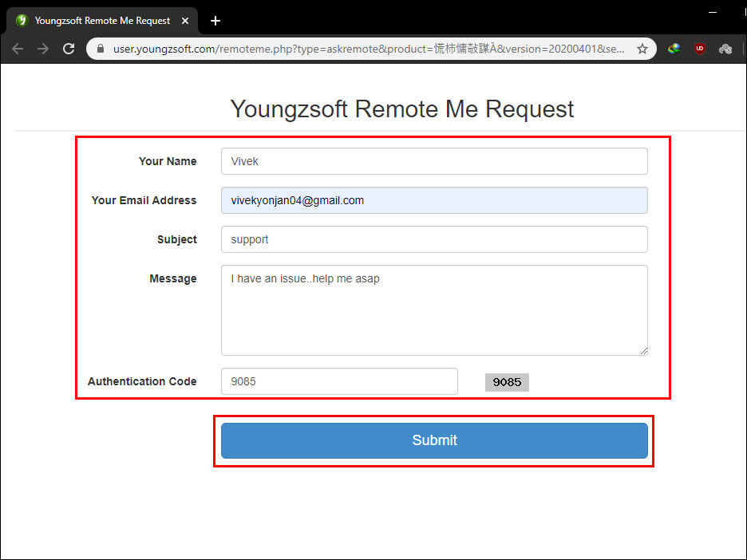Viewport: 747px width, 560px height.
Task: Click inside the Message textarea
Action: [434, 310]
